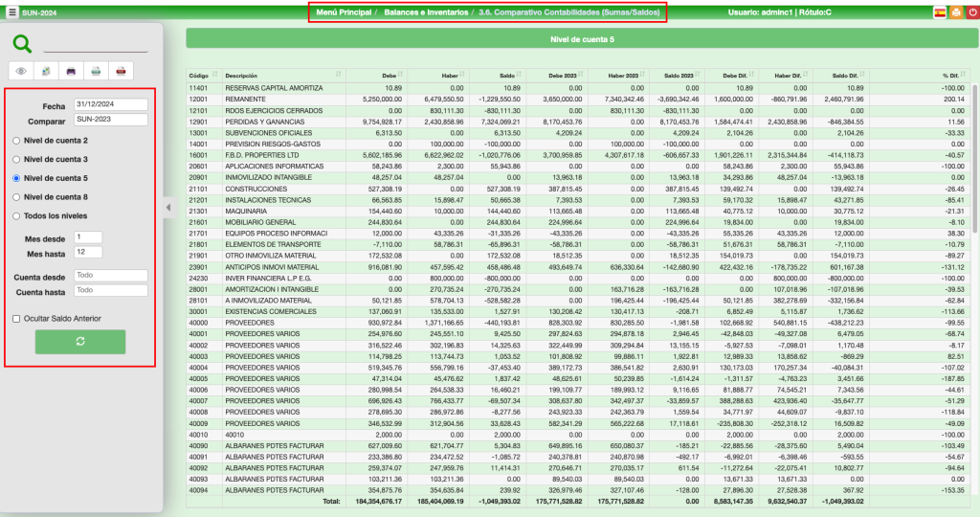Image resolution: width=980 pixels, height=517 pixels.
Task: Open Balances e Inventarios breadcrumb
Action: pyautogui.click(x=427, y=12)
